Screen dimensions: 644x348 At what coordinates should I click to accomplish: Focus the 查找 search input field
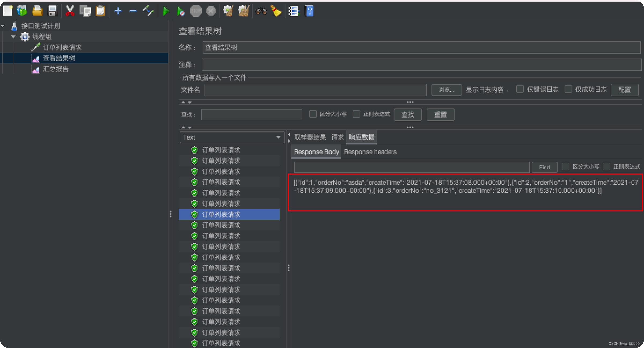(251, 115)
